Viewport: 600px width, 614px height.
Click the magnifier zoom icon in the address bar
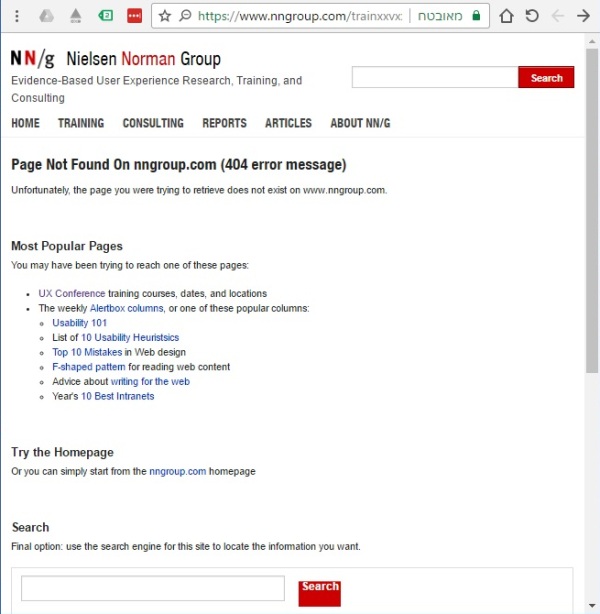(185, 16)
